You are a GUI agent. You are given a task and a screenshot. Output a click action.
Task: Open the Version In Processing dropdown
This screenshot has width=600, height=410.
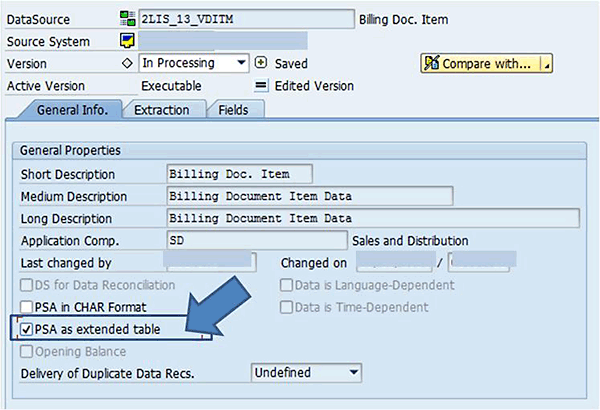tap(194, 63)
